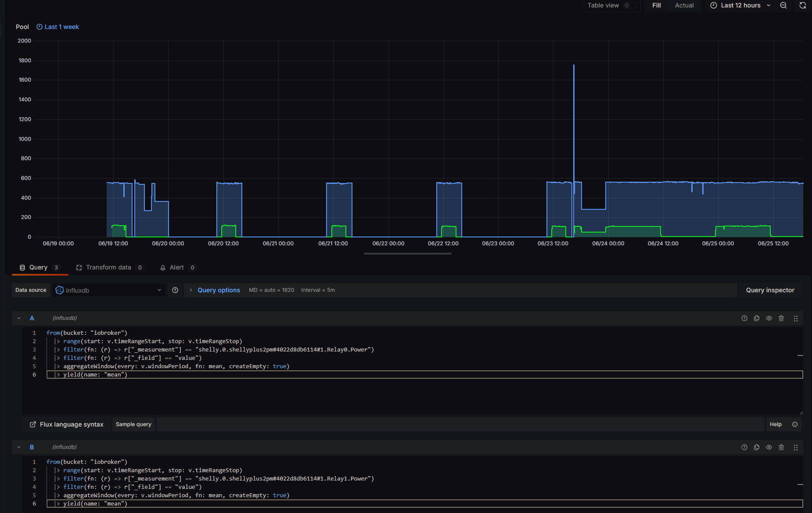Click the Last 1 week time override
The width and height of the screenshot is (812, 513).
[57, 27]
